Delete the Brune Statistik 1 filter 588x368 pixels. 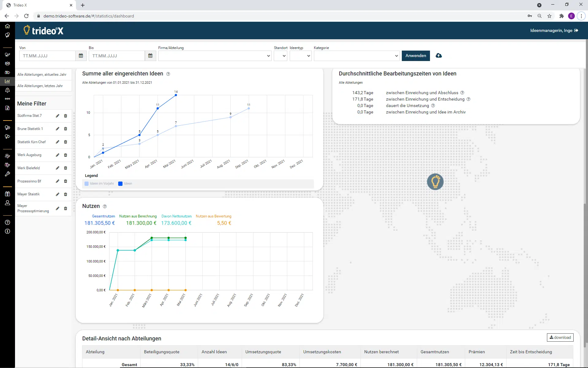[65, 129]
